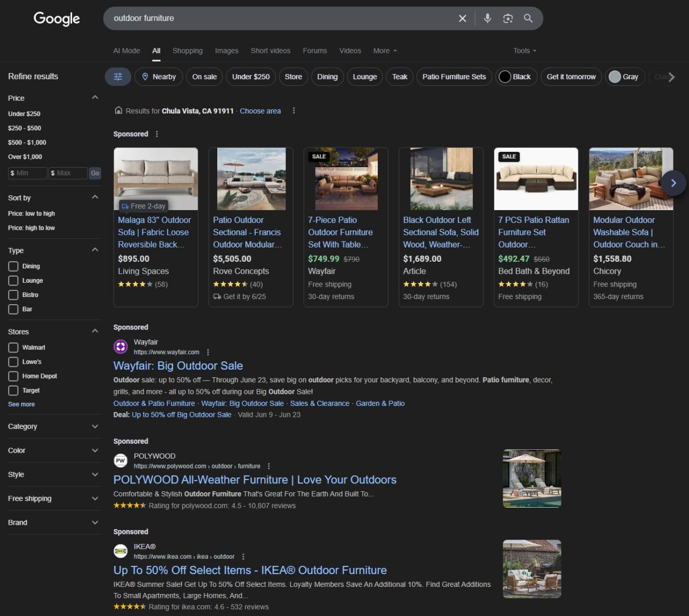The image size is (689, 616).
Task: Collapse the Sort by section
Action: 95,197
